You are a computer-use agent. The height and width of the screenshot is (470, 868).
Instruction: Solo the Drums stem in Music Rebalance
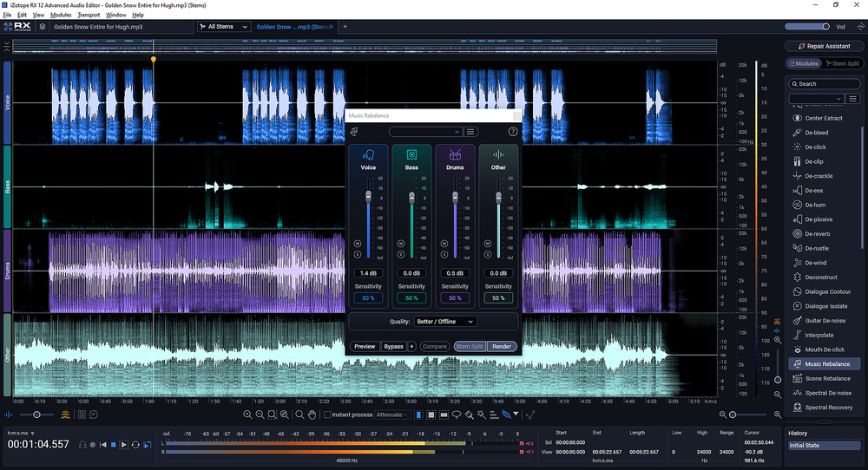[444, 254]
